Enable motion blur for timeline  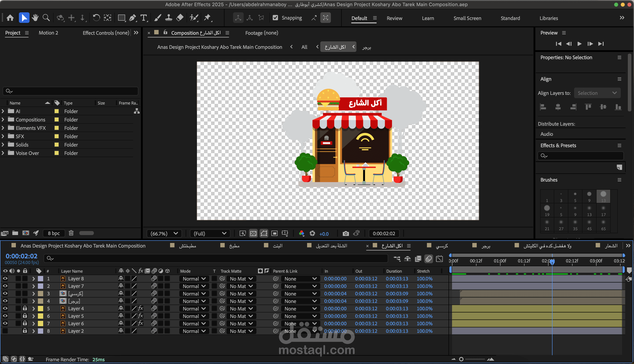429,259
